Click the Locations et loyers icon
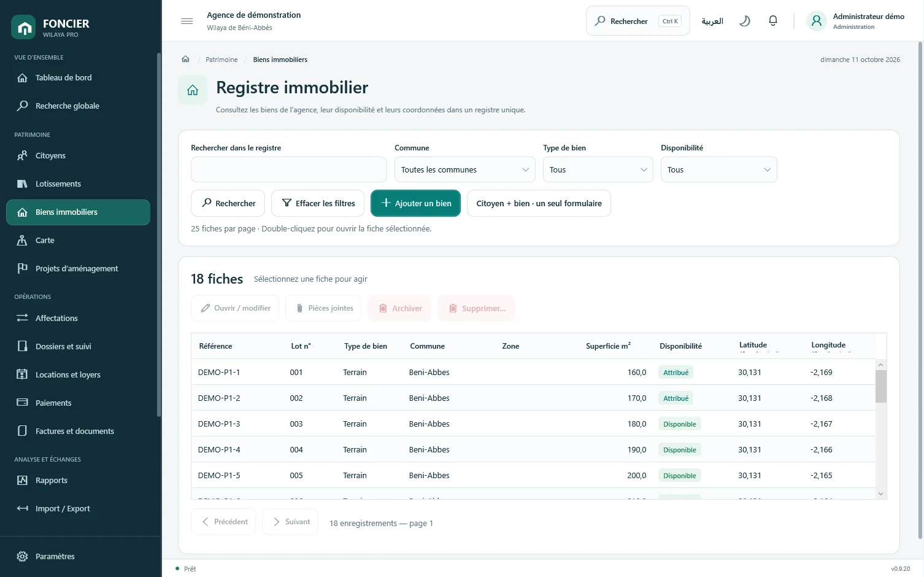924x577 pixels. point(22,375)
